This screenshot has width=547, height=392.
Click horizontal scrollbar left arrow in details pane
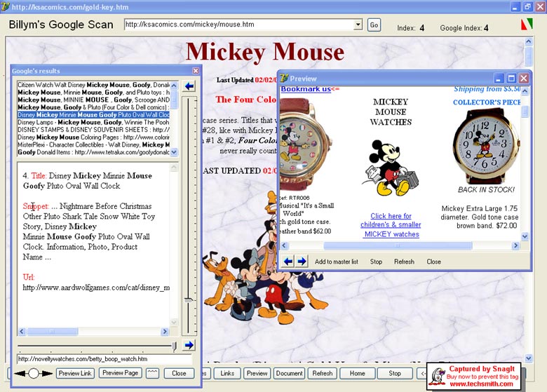point(22,331)
